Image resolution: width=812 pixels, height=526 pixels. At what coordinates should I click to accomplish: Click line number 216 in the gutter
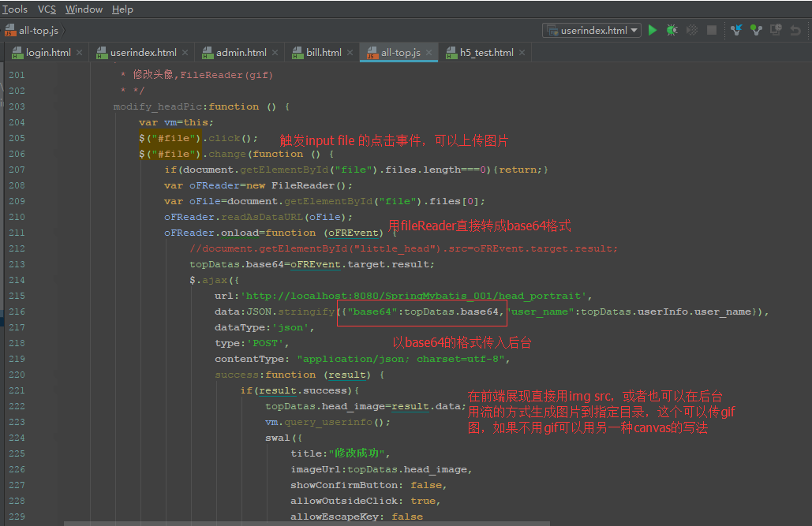pos(17,311)
